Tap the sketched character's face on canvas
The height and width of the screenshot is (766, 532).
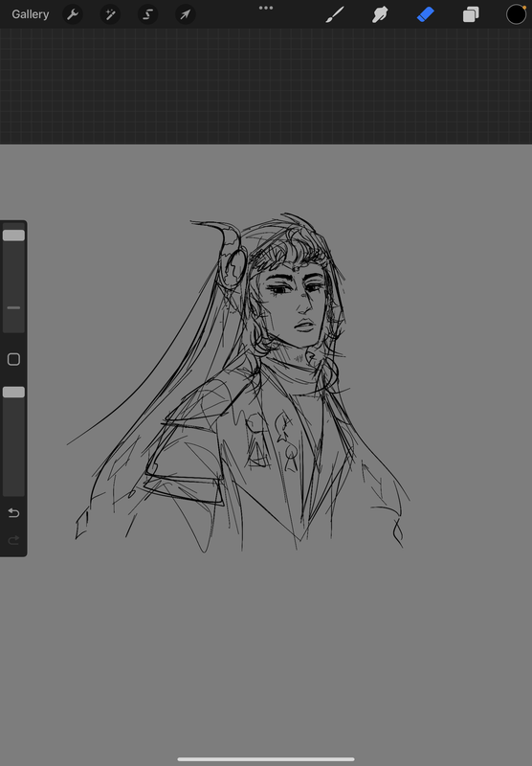tap(296, 305)
